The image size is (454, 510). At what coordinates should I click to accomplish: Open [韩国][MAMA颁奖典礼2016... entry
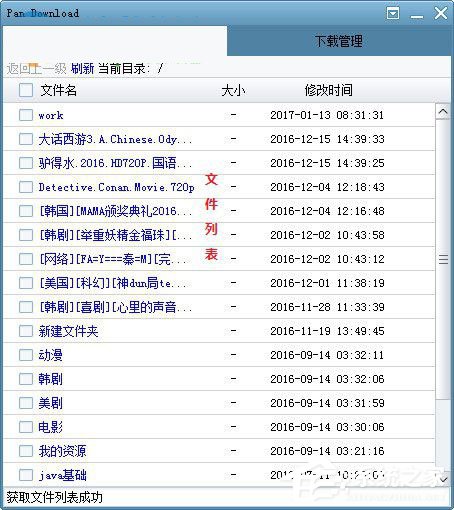click(x=115, y=211)
